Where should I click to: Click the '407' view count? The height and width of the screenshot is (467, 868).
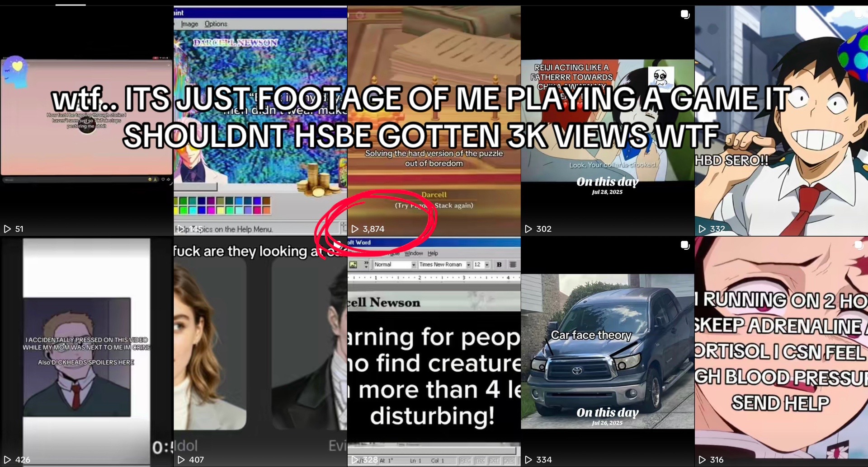coord(196,460)
